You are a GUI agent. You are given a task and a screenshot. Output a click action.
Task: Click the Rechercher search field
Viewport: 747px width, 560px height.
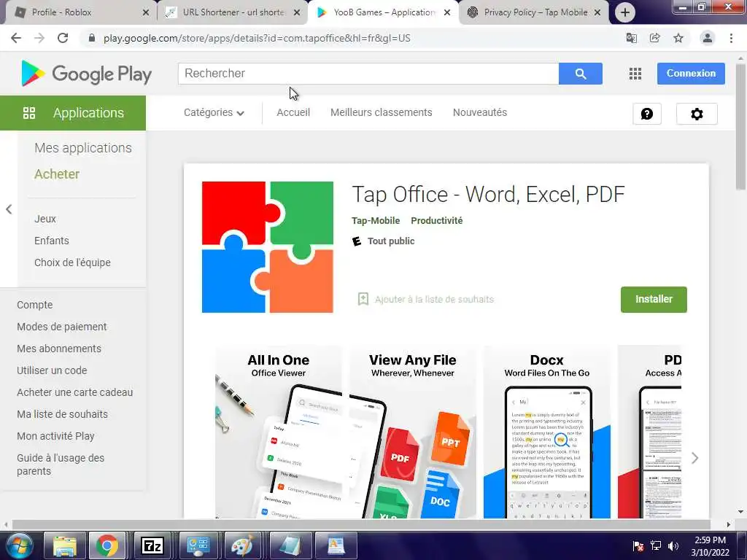[368, 74]
